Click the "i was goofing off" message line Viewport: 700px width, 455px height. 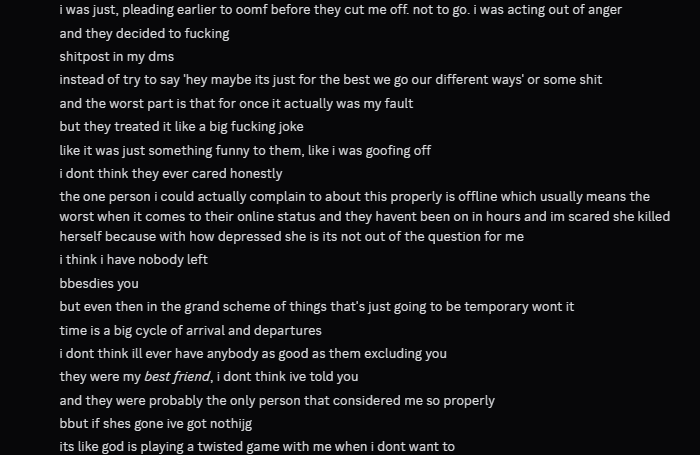245,150
